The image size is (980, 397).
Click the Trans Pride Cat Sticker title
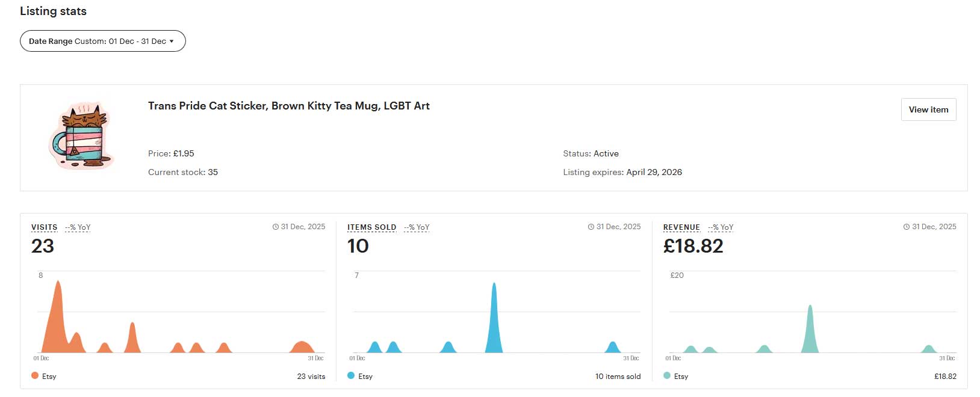288,106
